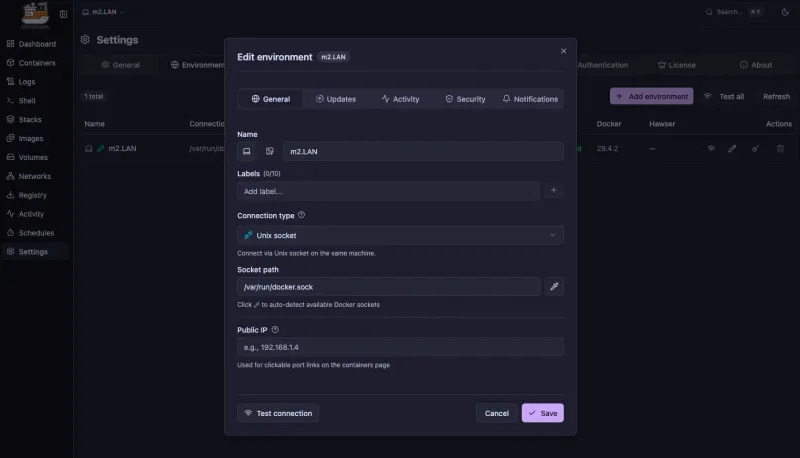800x458 pixels.
Task: Click Test all button
Action: [724, 96]
